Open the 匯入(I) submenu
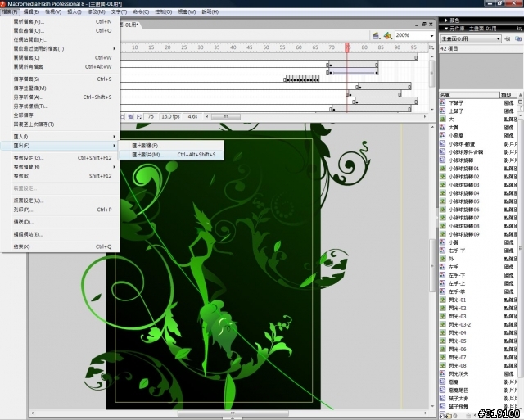Viewport: 524px width, 420px height. [60, 137]
